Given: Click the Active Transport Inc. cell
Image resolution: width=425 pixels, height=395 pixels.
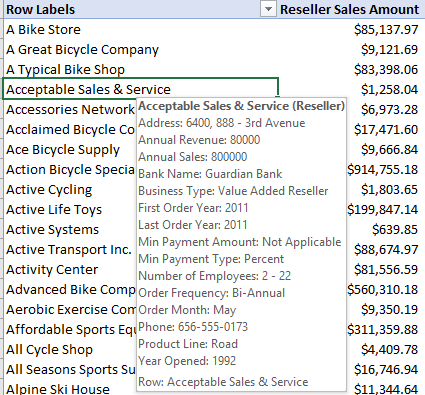Looking at the screenshot, I should (x=70, y=249).
